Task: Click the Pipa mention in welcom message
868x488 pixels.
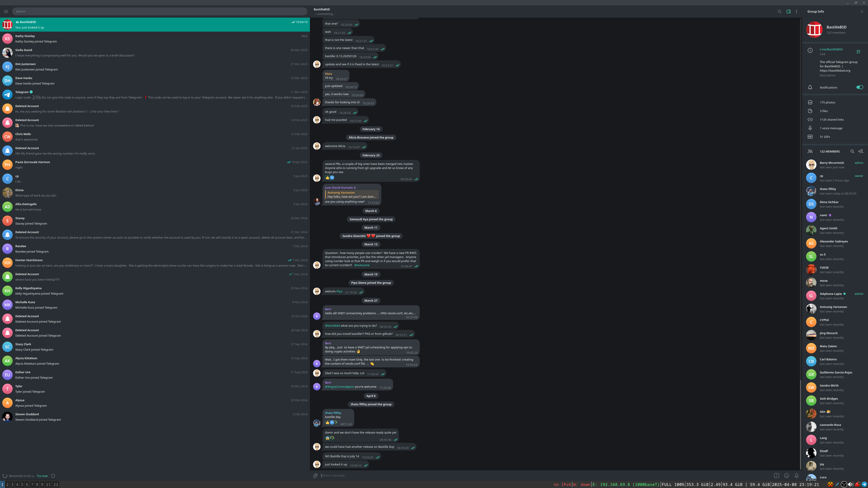Action: pyautogui.click(x=339, y=291)
